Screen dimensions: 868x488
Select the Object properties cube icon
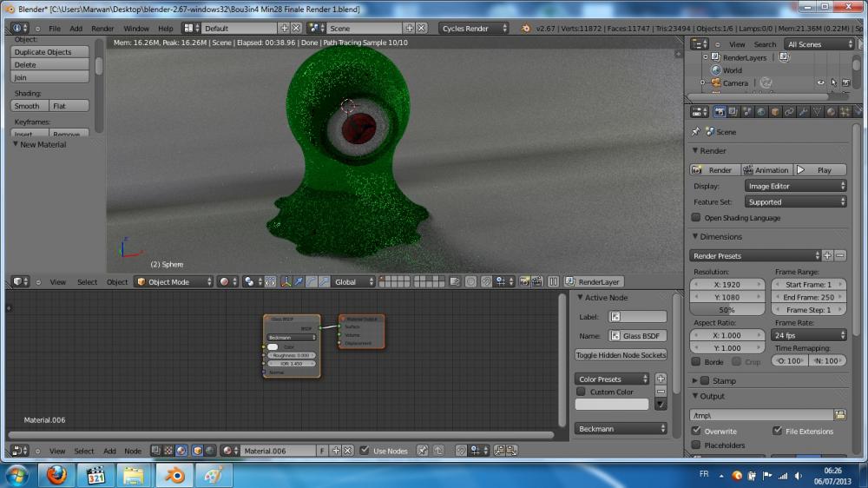tap(774, 112)
